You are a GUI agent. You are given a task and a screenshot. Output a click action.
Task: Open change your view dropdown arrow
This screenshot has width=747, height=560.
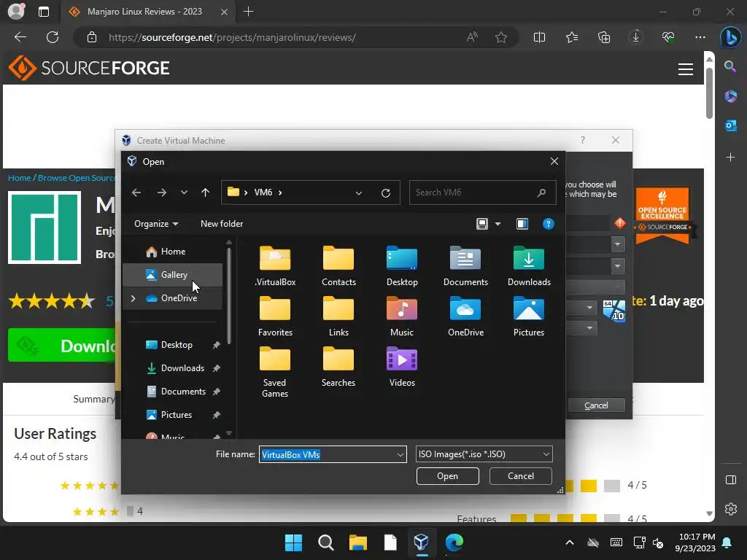pos(498,224)
